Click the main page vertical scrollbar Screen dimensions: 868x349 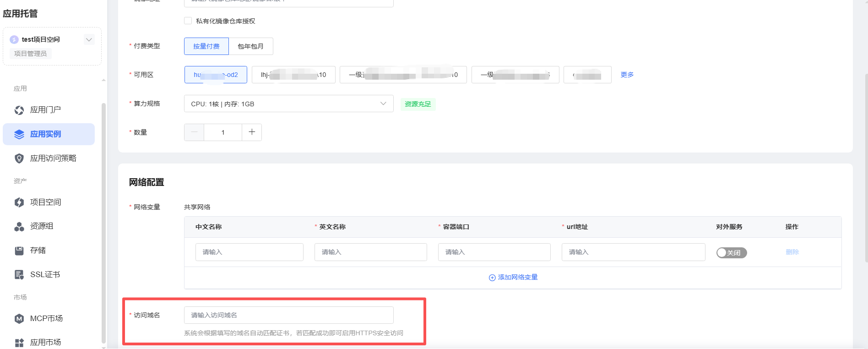point(866,167)
